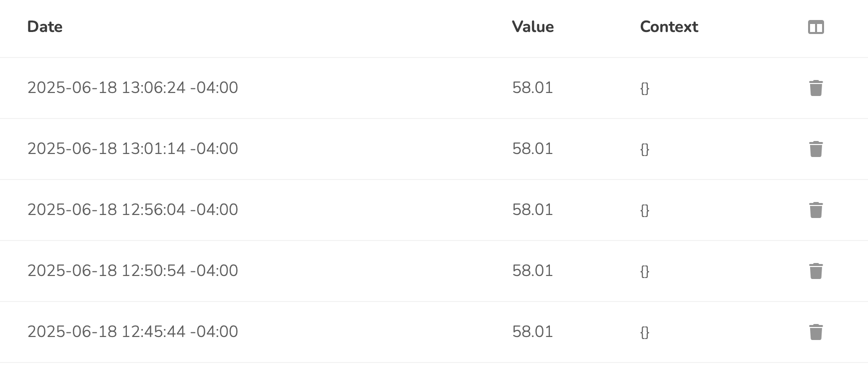Click the 58.01 value in the 13:06:24 row
868x374 pixels.
(532, 87)
